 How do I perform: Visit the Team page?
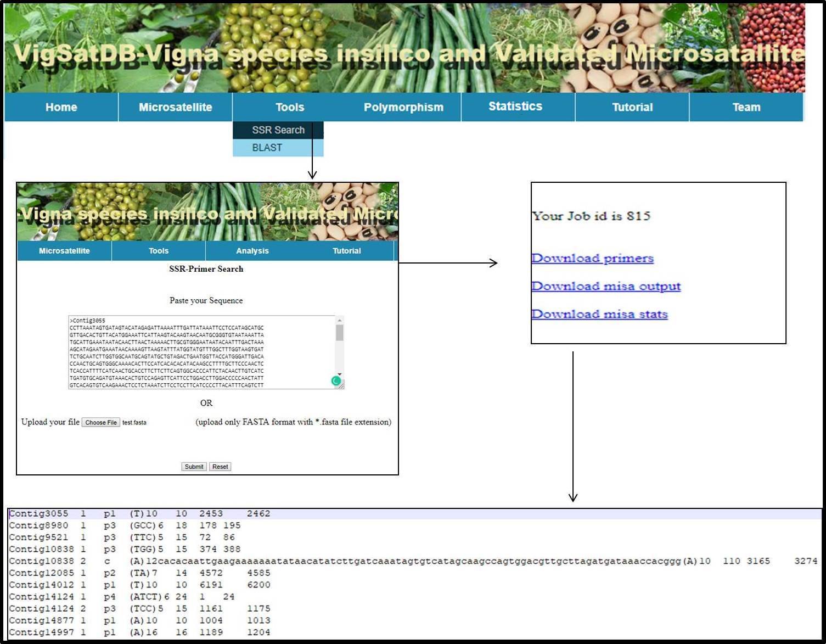tap(746, 107)
